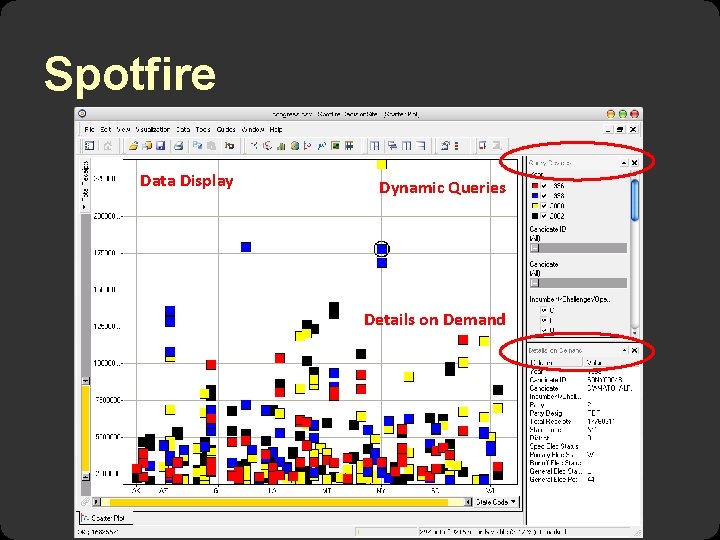The image size is (720, 540).
Task: Click the line chart icon in toolbar
Action: [321, 146]
